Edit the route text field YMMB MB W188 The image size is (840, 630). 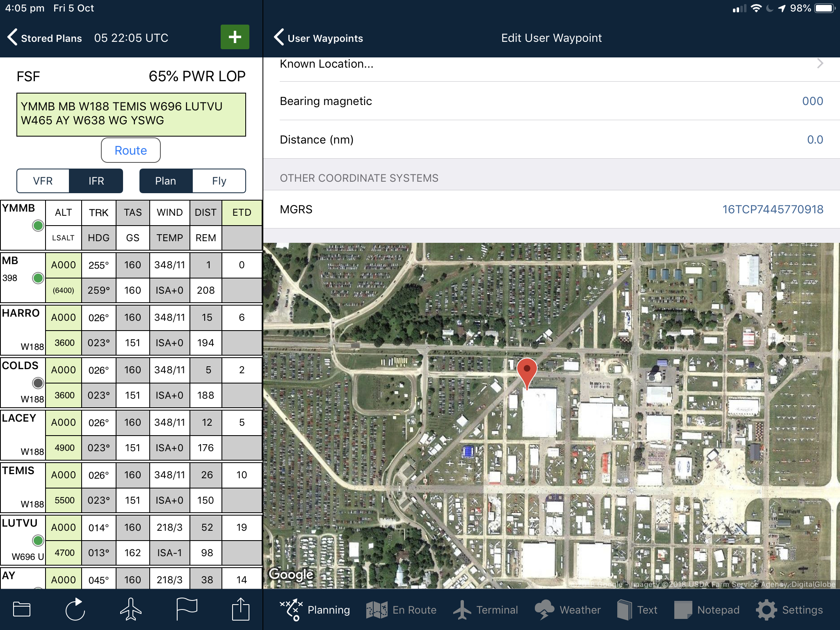[x=131, y=114]
